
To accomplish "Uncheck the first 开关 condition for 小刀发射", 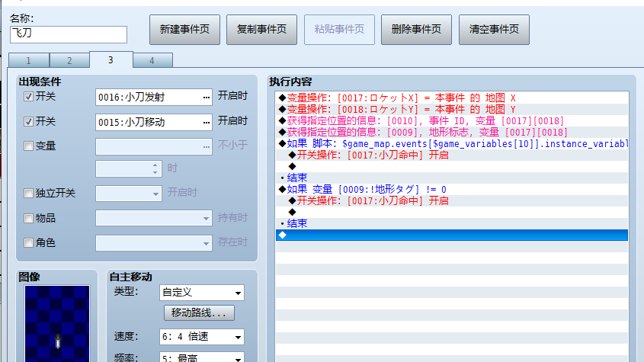I will pyautogui.click(x=28, y=97).
